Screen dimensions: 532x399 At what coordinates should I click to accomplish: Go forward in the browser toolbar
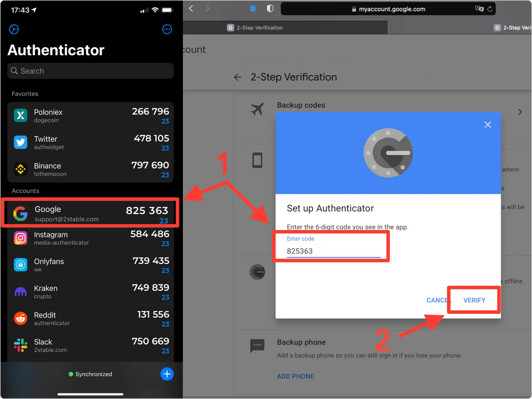207,8
